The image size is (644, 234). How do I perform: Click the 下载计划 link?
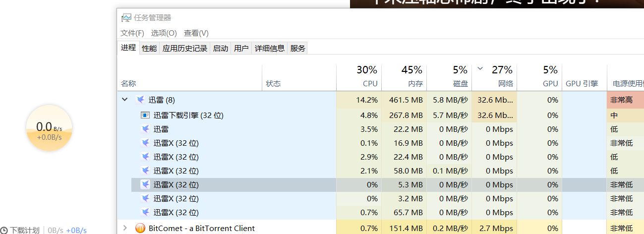(x=25, y=231)
